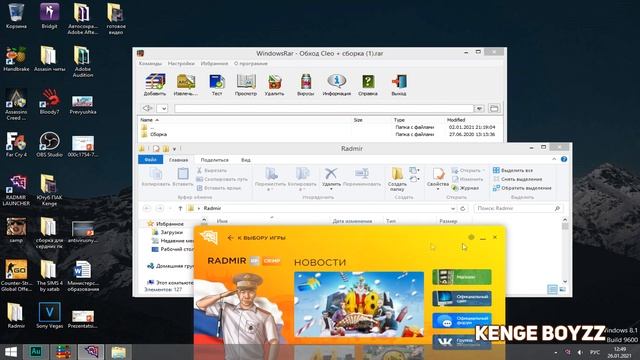Image resolution: width=640 pixels, height=360 pixels.
Task: Click Переместить в in Explorer ribbon
Action: pyautogui.click(x=270, y=179)
